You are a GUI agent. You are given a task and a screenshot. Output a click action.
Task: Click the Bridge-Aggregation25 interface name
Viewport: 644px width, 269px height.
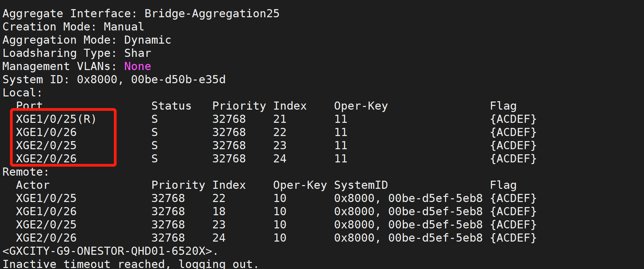[x=212, y=14]
